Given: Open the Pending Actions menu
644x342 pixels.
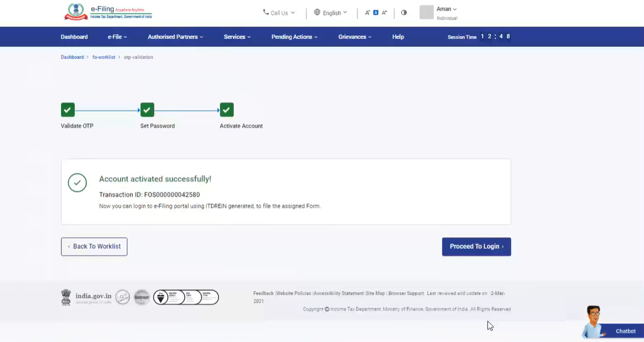Looking at the screenshot, I should point(294,37).
